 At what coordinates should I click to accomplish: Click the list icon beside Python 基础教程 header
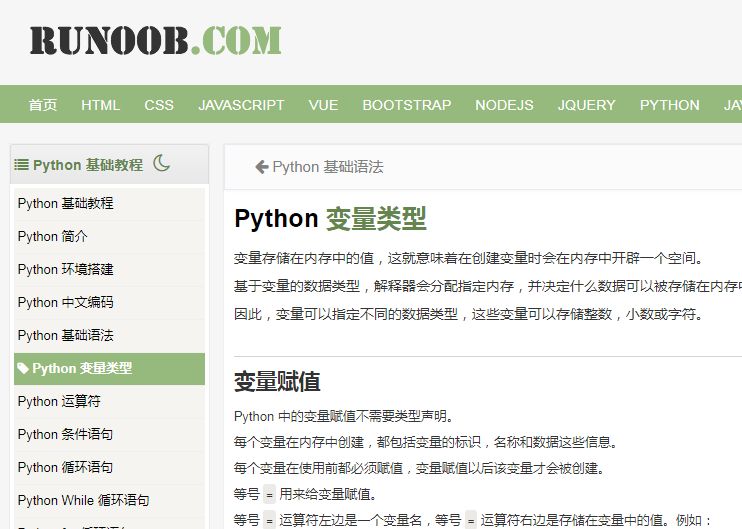pyautogui.click(x=21, y=165)
